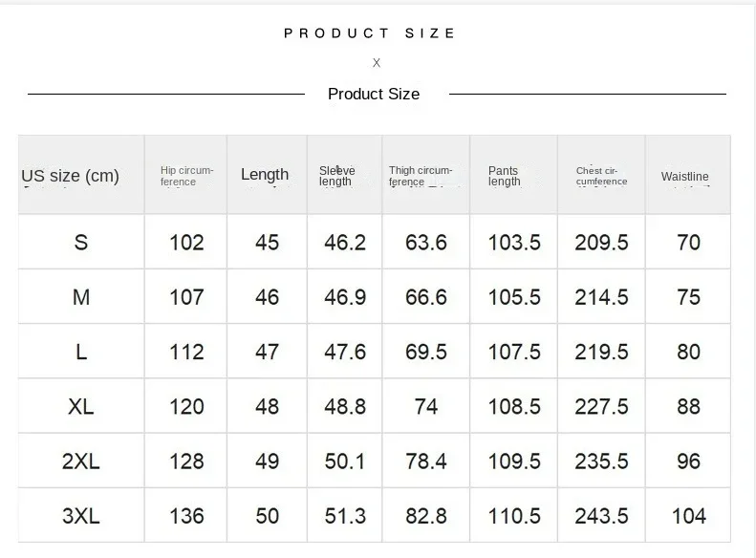This screenshot has height=558, width=756.
Task: Click the Hip circumference column header
Action: pos(186,176)
